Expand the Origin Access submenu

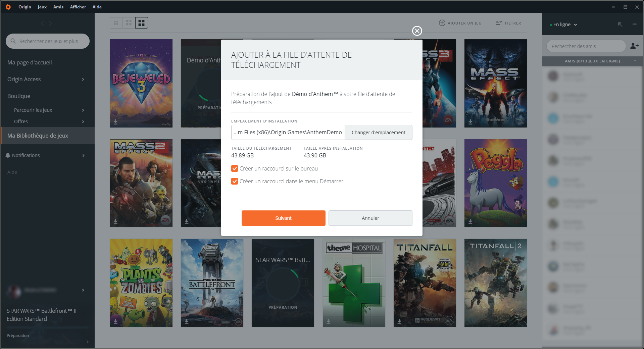click(x=83, y=79)
